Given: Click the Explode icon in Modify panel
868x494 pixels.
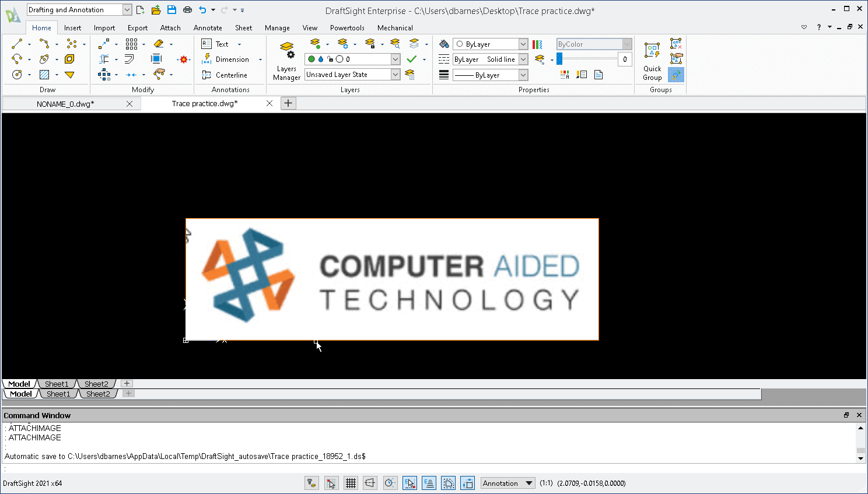Looking at the screenshot, I should pyautogui.click(x=184, y=59).
